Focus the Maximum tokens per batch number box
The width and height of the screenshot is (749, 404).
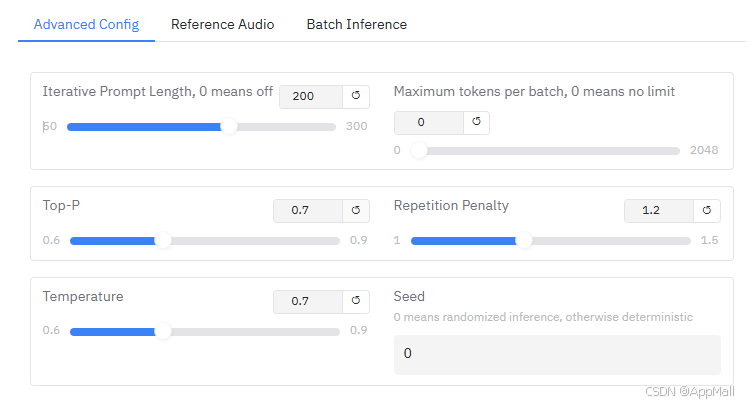coord(428,122)
